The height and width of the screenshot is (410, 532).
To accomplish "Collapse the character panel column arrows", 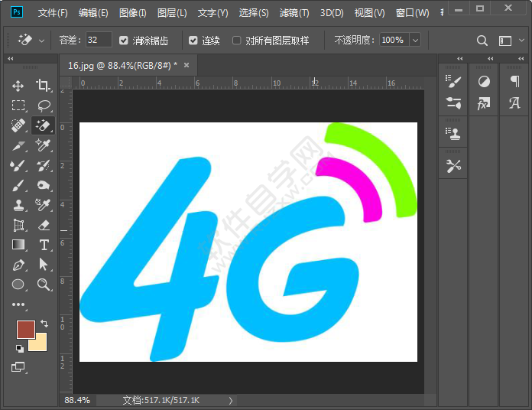I will point(521,59).
